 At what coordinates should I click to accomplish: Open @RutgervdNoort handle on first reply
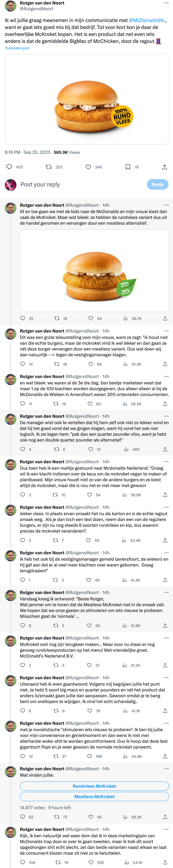pos(82,205)
